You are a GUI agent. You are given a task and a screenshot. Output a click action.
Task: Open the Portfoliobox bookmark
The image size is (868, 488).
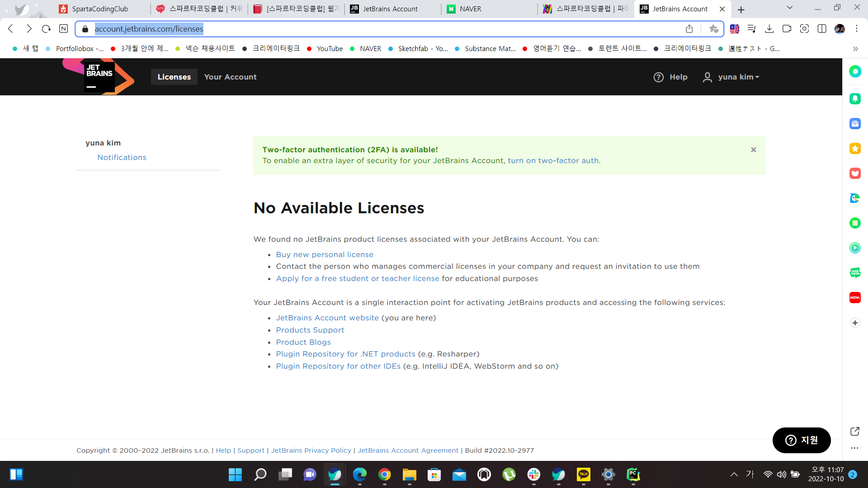click(74, 49)
